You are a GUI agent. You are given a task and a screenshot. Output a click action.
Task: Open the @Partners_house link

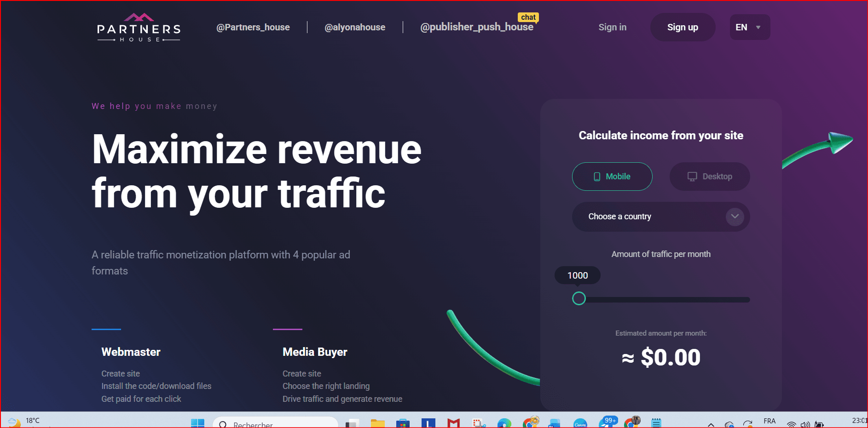click(x=253, y=27)
